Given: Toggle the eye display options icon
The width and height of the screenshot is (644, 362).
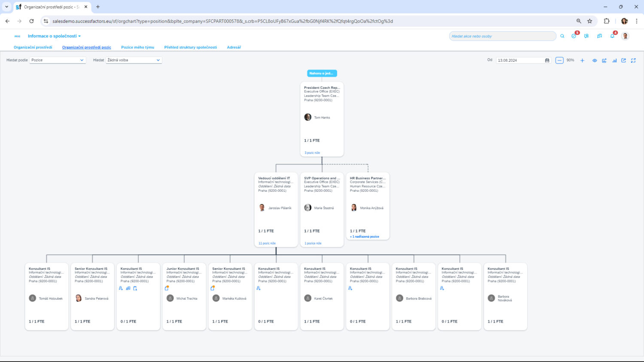Looking at the screenshot, I should (x=595, y=60).
